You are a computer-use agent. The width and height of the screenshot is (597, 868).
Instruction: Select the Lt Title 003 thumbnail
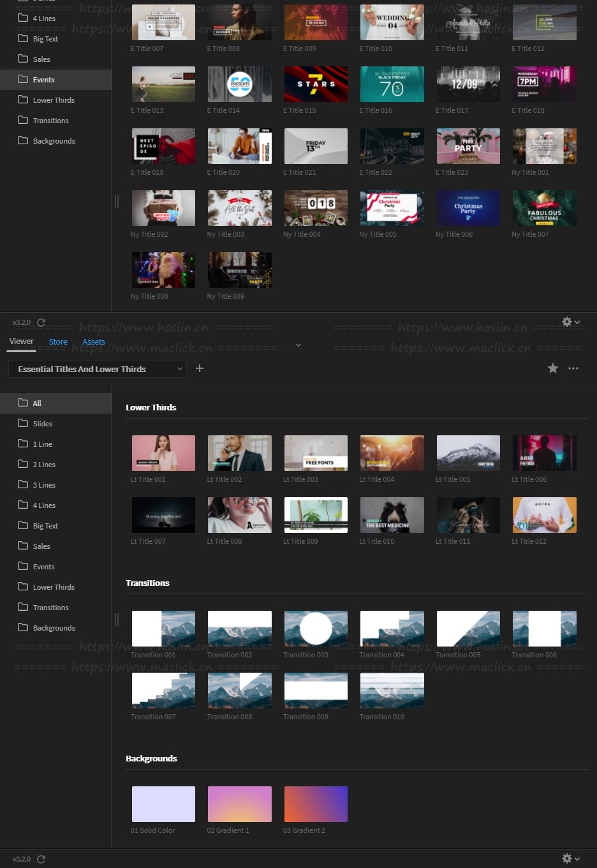(x=316, y=453)
